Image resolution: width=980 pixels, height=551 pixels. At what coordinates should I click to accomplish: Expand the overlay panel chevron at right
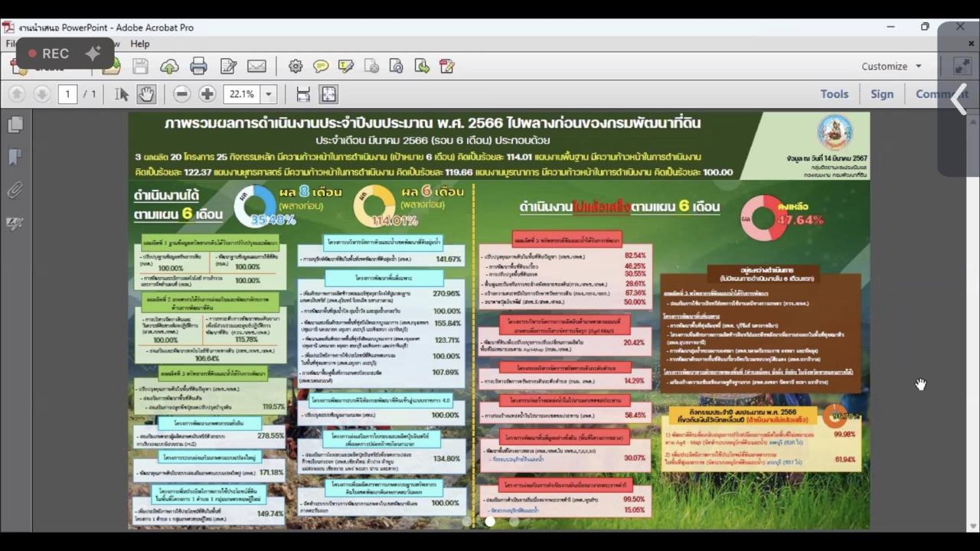[959, 99]
